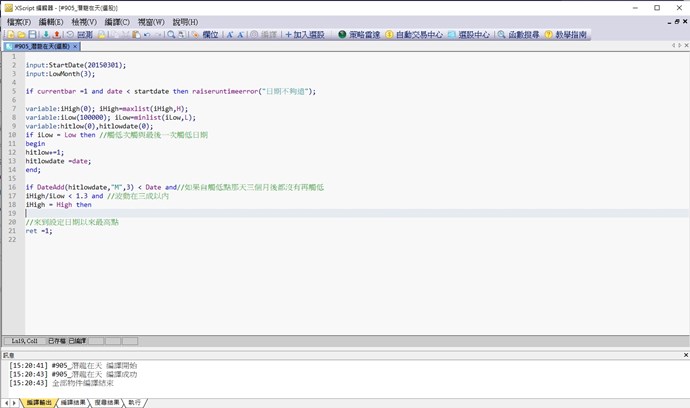The height and width of the screenshot is (408, 690).
Task: Open the 教學指南 help guide
Action: coord(567,34)
